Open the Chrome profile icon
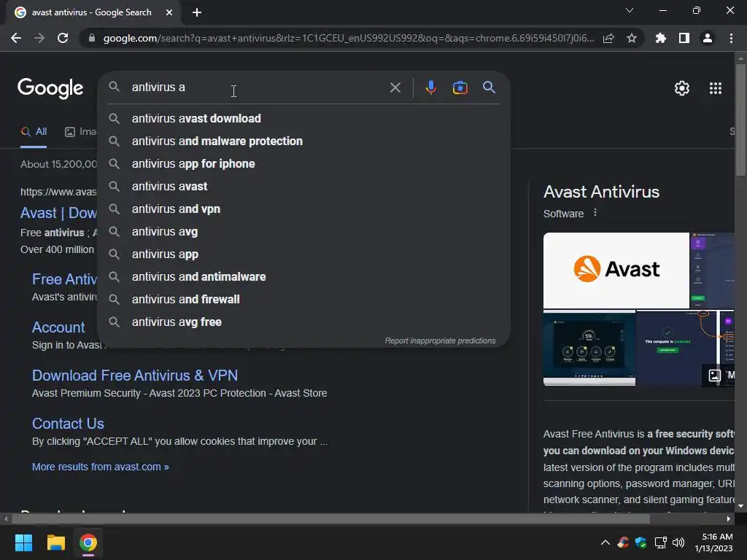The height and width of the screenshot is (560, 747). tap(708, 38)
